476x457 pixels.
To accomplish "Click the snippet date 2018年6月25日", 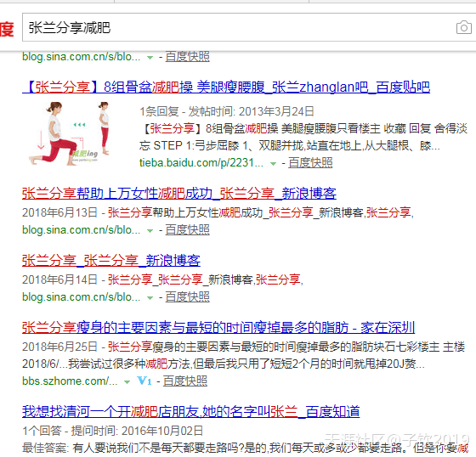I will [59, 347].
